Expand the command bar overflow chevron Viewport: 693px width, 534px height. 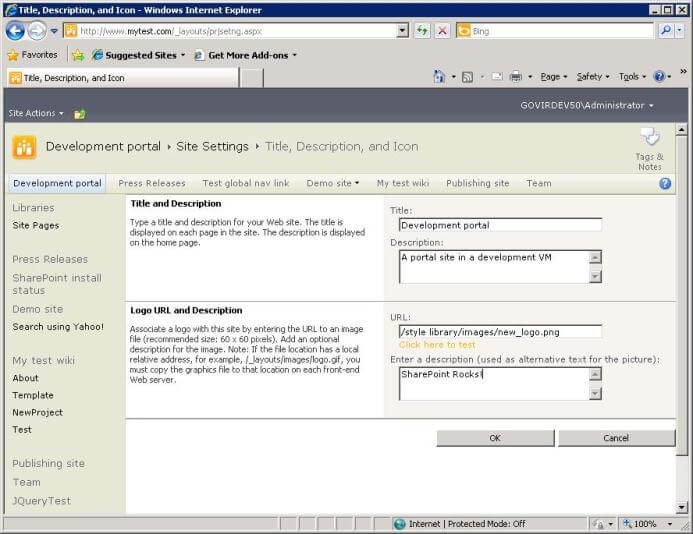click(683, 71)
